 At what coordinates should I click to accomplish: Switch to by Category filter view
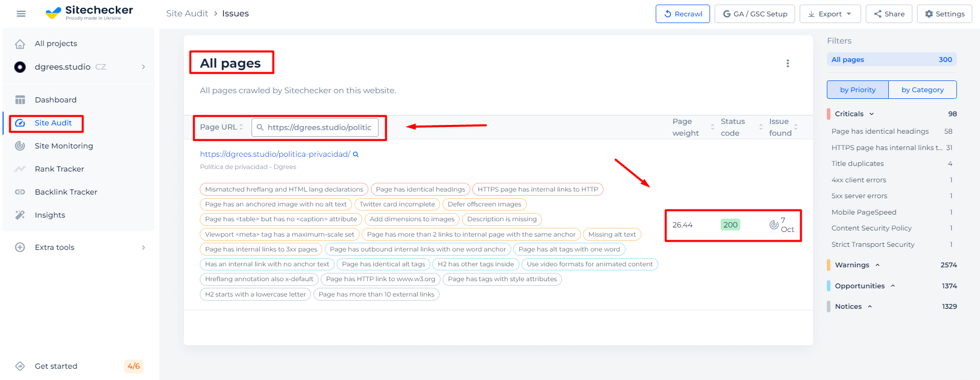point(922,90)
